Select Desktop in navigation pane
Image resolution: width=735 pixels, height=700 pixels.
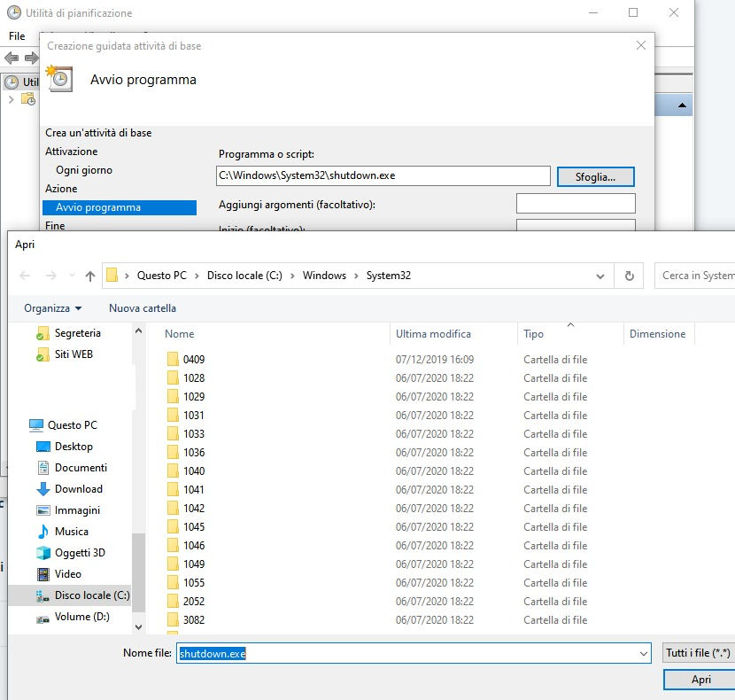click(65, 447)
